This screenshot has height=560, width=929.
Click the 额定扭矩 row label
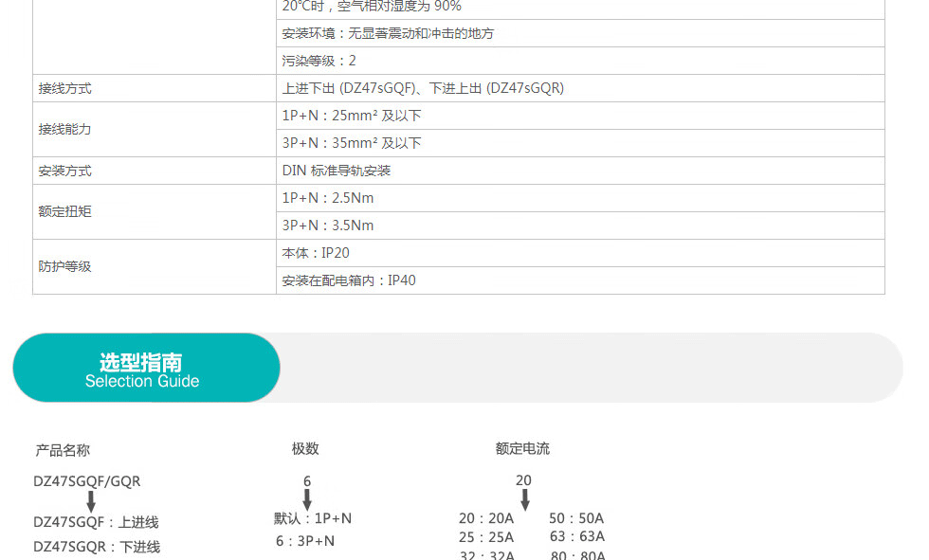(x=65, y=211)
